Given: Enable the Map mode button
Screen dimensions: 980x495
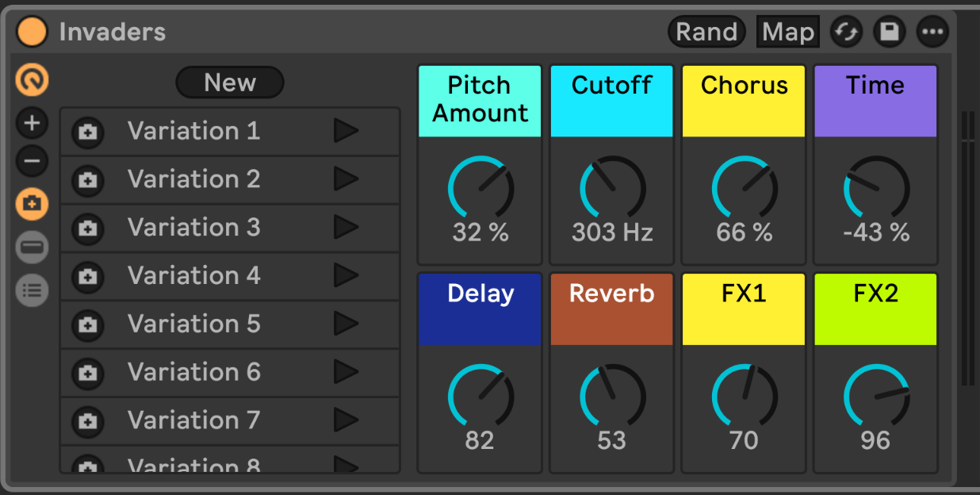Looking at the screenshot, I should pyautogui.click(x=787, y=32).
